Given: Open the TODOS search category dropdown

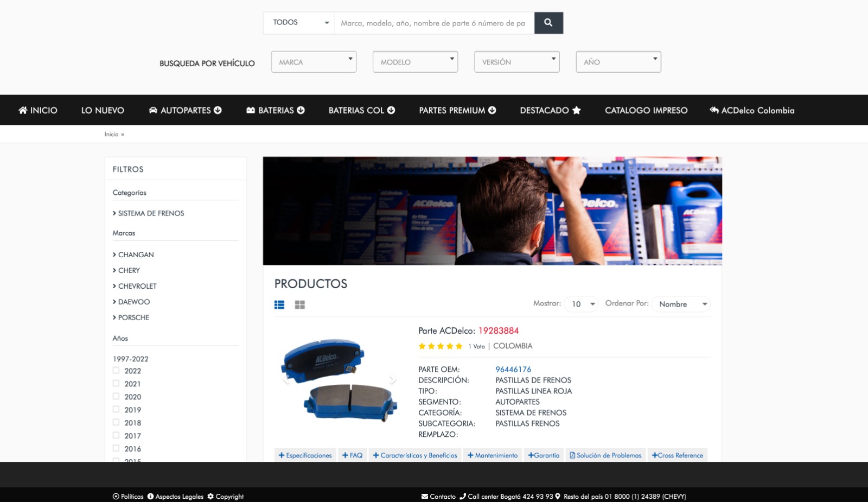Looking at the screenshot, I should [299, 23].
